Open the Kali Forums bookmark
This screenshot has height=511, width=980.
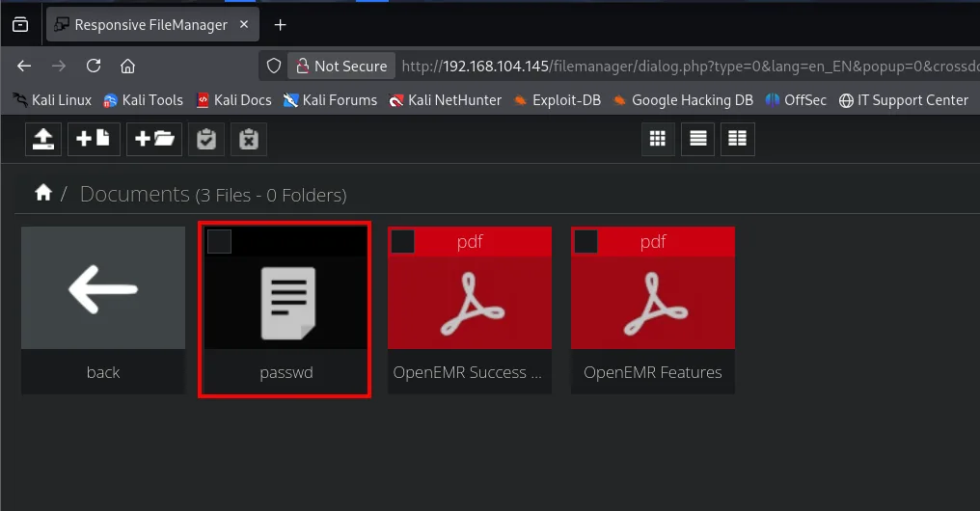(330, 100)
